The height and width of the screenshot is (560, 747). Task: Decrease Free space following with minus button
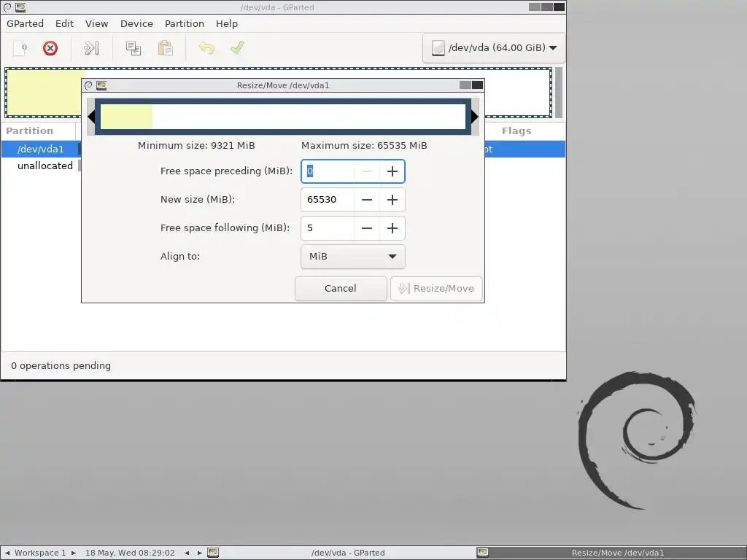367,228
